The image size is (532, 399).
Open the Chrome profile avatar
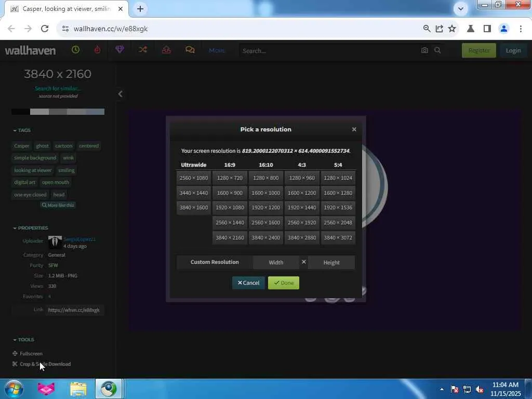504,29
